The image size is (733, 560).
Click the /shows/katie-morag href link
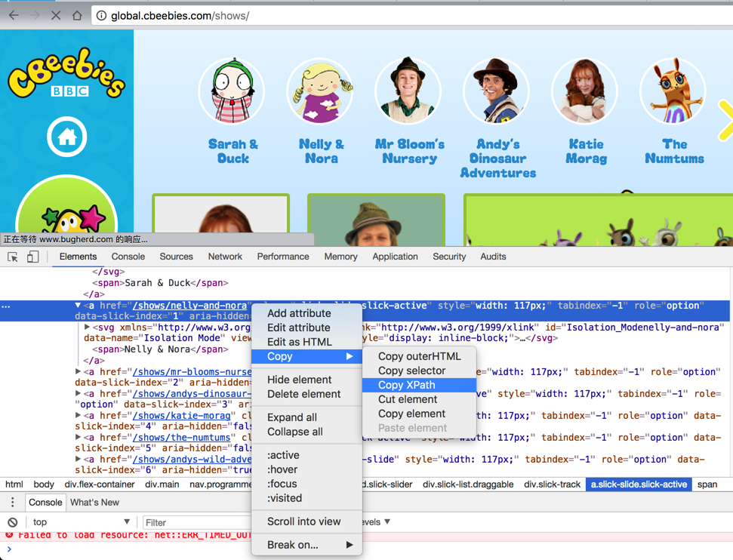click(x=182, y=416)
